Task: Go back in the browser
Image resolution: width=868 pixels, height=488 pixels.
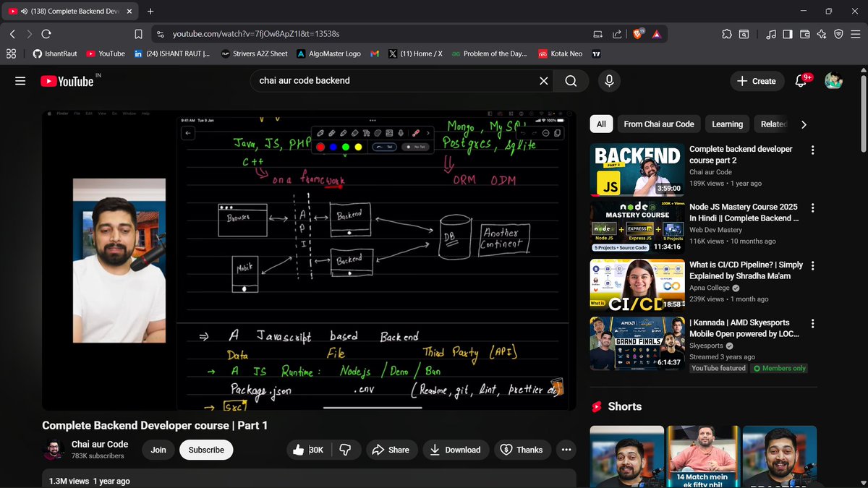Action: point(12,34)
